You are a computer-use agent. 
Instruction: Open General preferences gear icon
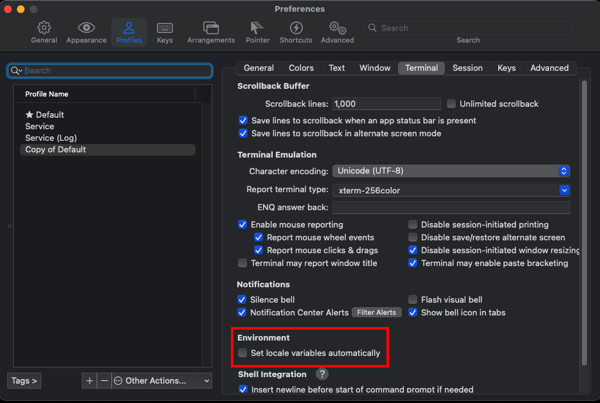coord(44,28)
